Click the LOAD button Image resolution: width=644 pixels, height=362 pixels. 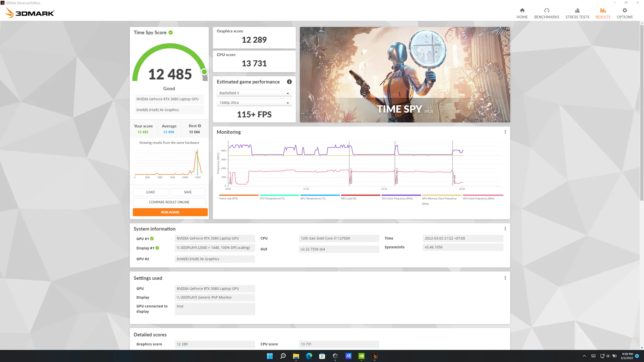(x=150, y=192)
